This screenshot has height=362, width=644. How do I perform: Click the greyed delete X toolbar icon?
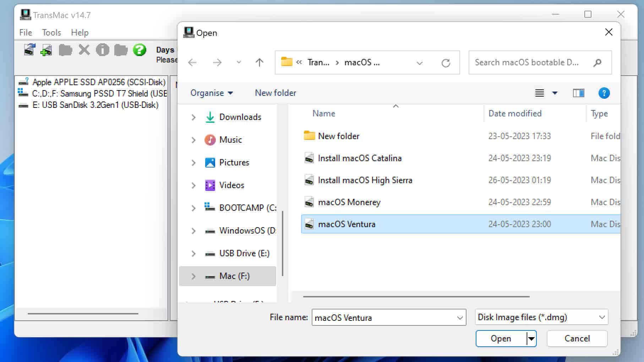pos(84,50)
